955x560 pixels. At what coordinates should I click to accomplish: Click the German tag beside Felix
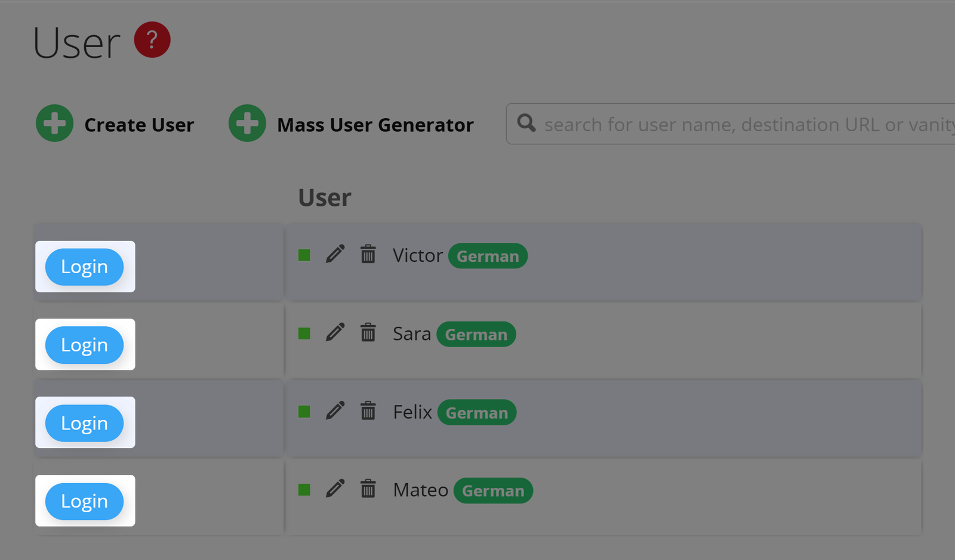click(x=477, y=413)
